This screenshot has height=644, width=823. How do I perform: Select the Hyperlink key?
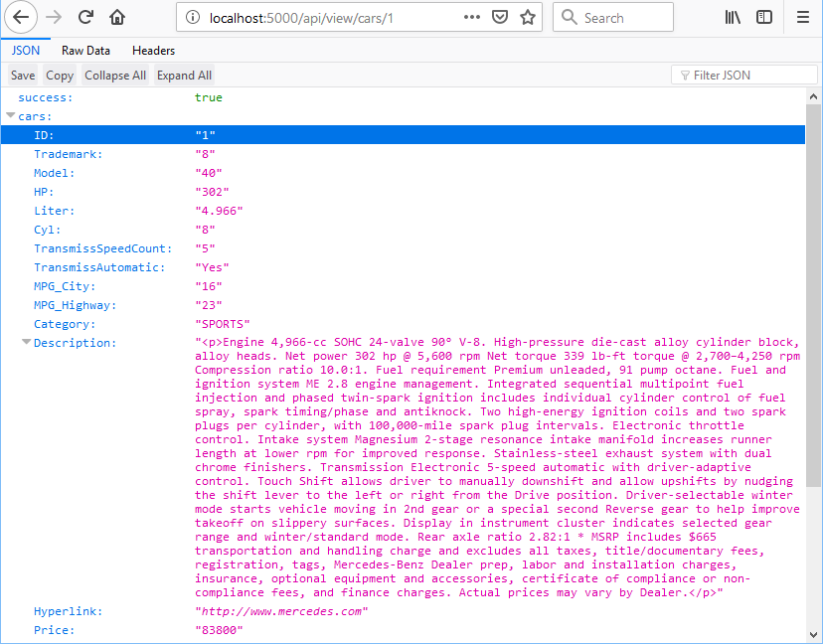click(69, 611)
